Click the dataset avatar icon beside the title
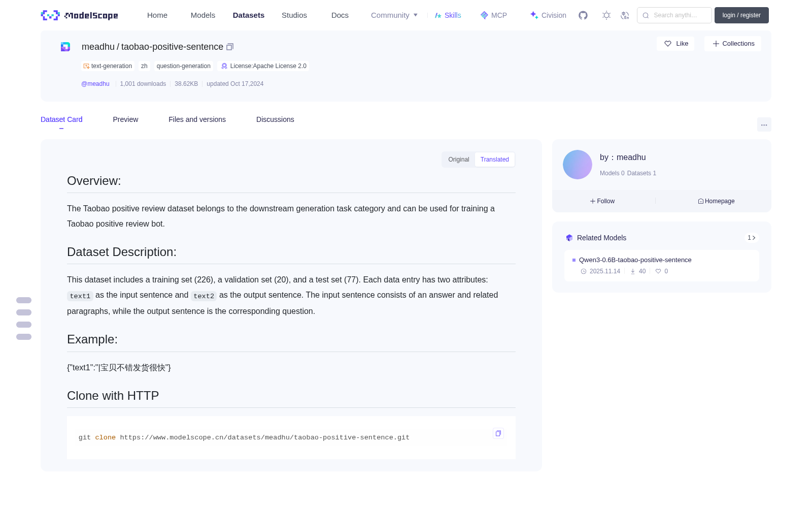 click(65, 47)
